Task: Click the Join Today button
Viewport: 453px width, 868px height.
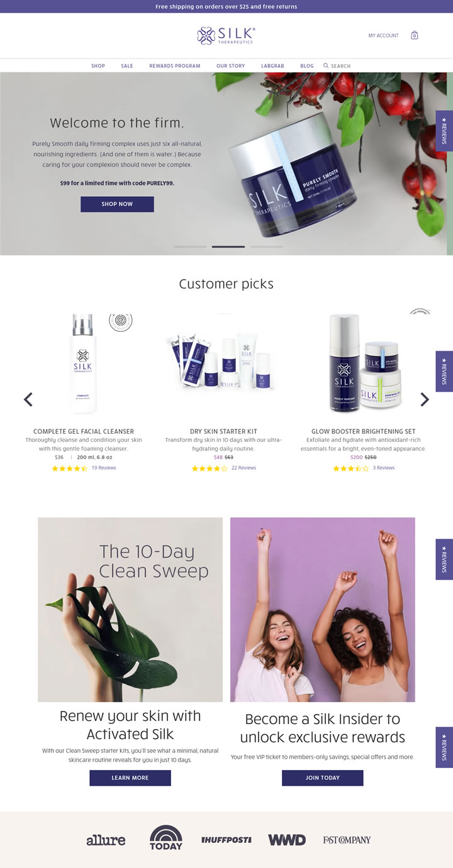Action: click(323, 777)
